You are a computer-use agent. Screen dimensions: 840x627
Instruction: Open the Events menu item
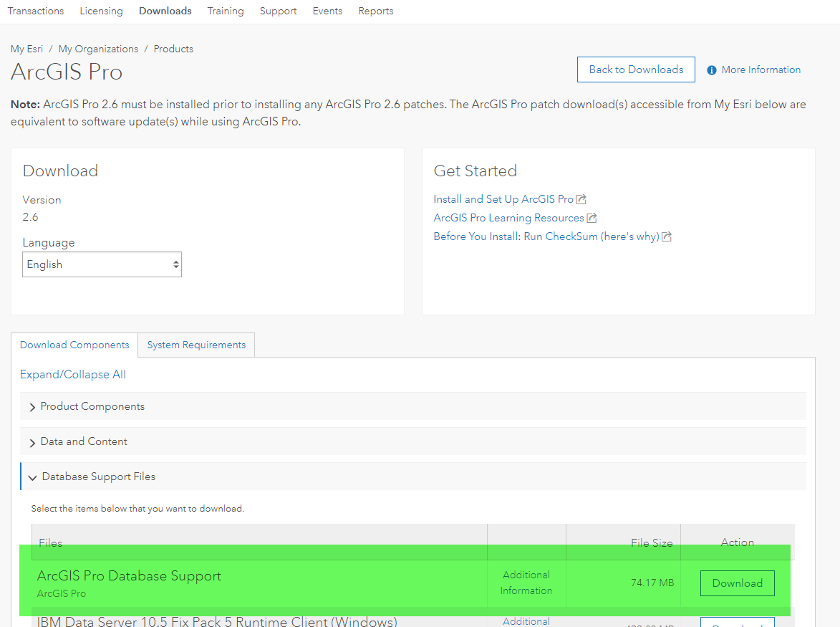[327, 11]
